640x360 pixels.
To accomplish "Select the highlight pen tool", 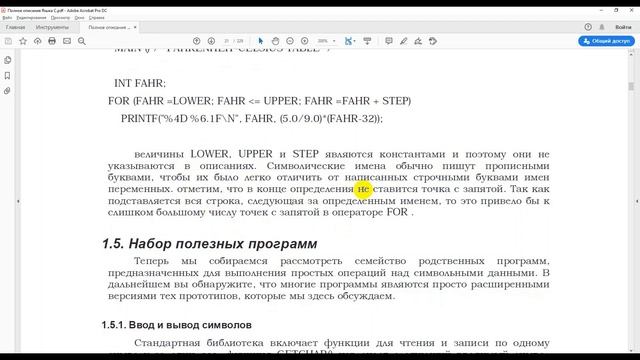I will pyautogui.click(x=404, y=41).
